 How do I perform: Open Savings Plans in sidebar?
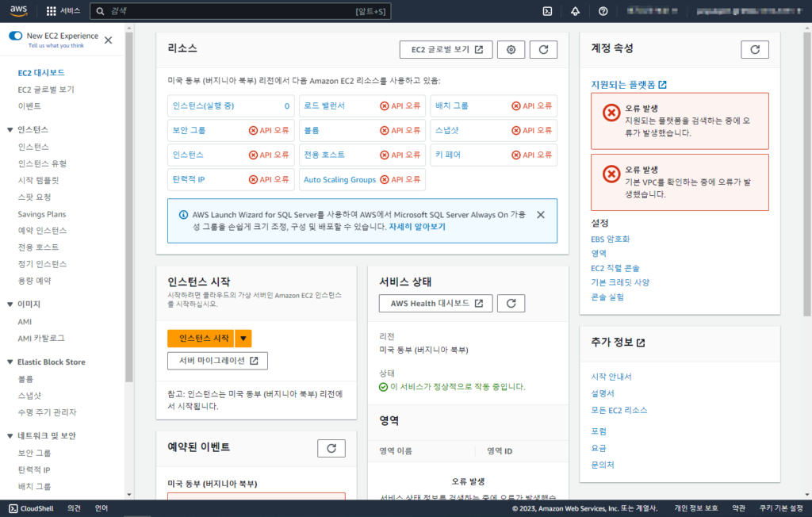tap(42, 214)
